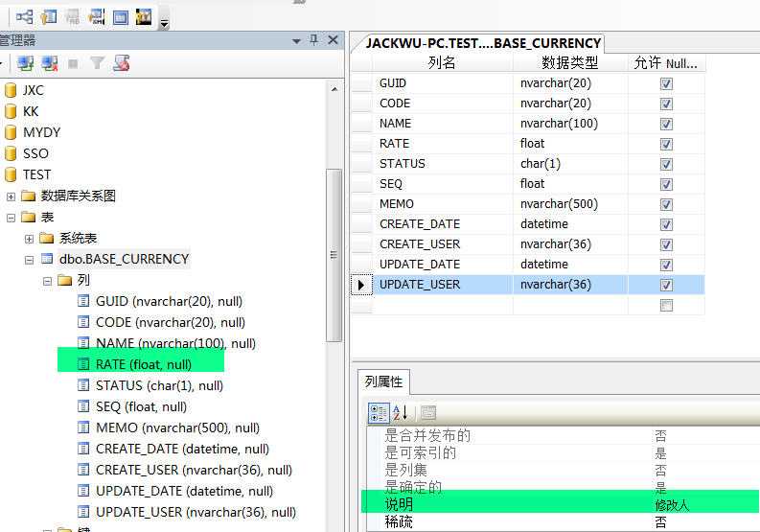Screen dimensions: 760x532
Task: Uncheck Allow Null for UPDATE_USER row
Action: pos(666,285)
